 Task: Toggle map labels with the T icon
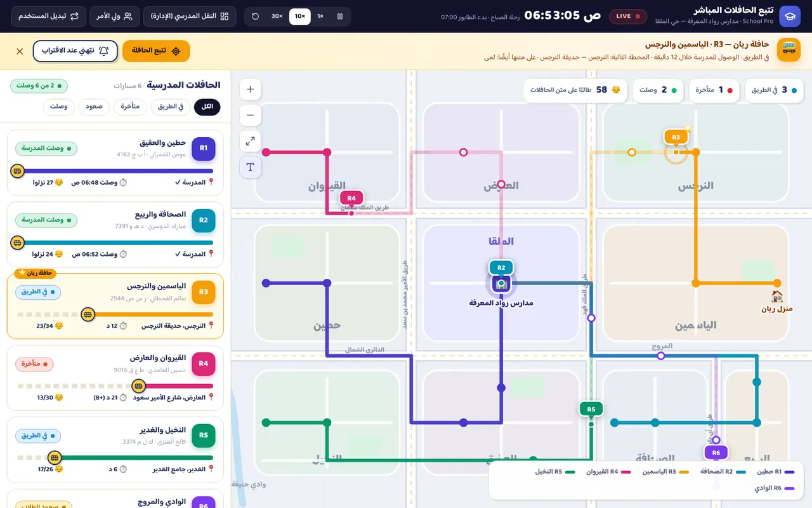[251, 168]
